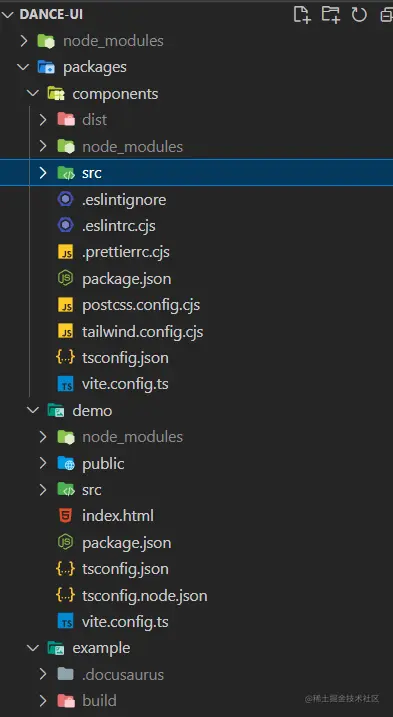
Task: Click the components folder icon
Action: pyautogui.click(x=56, y=94)
